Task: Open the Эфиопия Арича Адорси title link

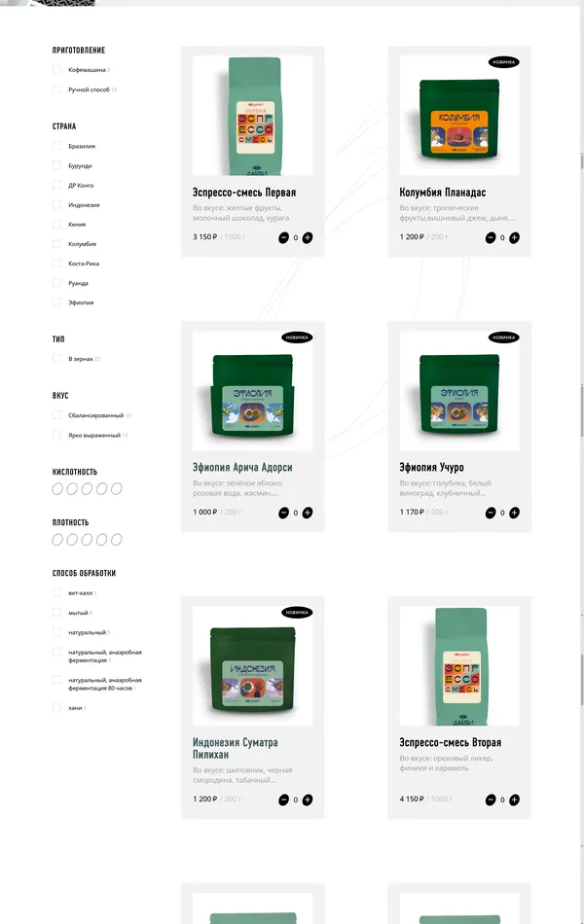Action: point(242,467)
